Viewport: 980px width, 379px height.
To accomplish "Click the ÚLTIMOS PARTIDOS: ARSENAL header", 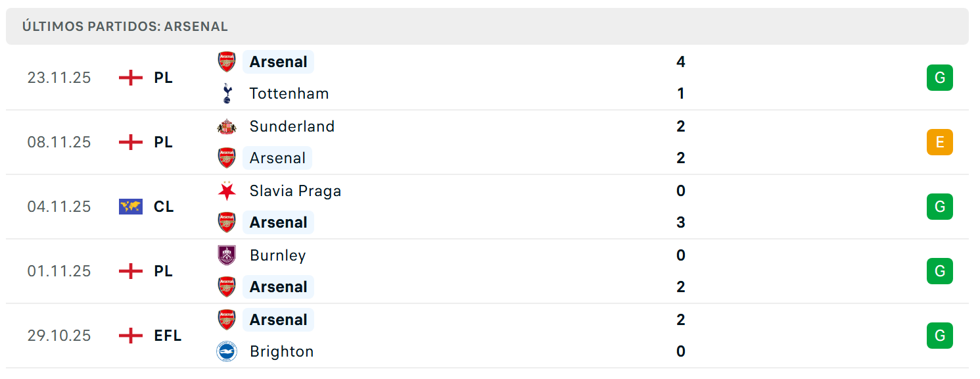I will (125, 27).
